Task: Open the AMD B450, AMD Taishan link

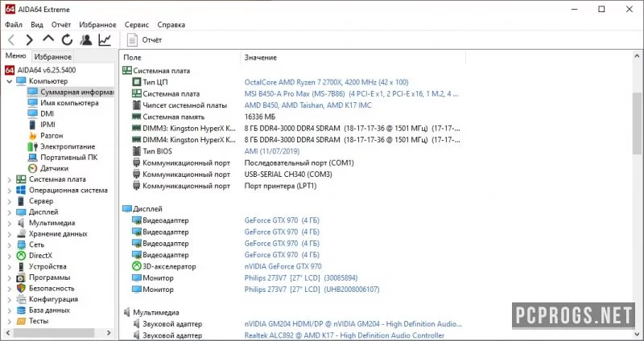Action: pos(308,105)
